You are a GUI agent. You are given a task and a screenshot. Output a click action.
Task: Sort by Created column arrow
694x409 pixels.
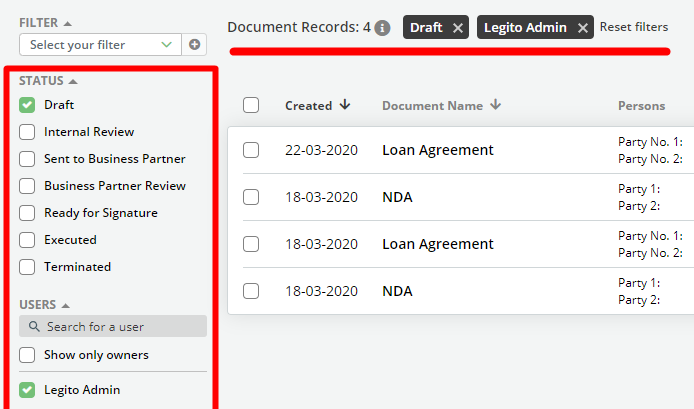(x=345, y=105)
